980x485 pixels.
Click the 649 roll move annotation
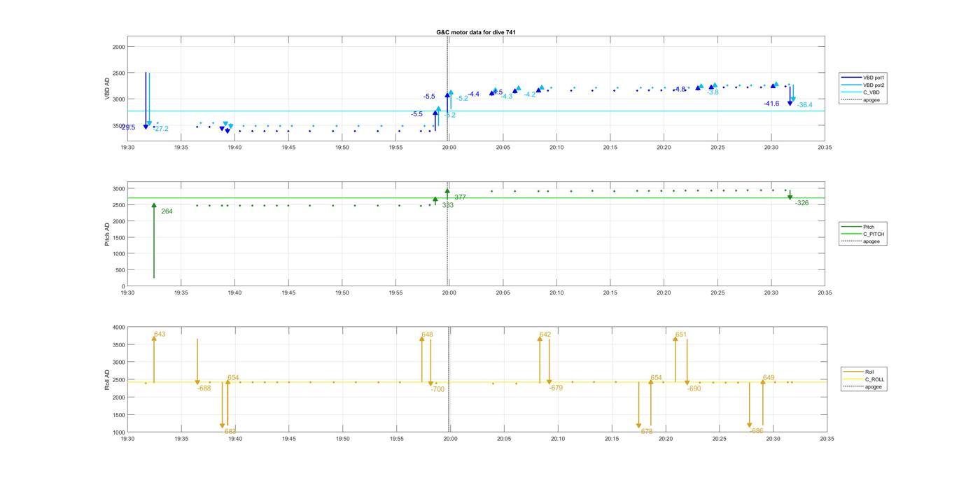tap(769, 378)
